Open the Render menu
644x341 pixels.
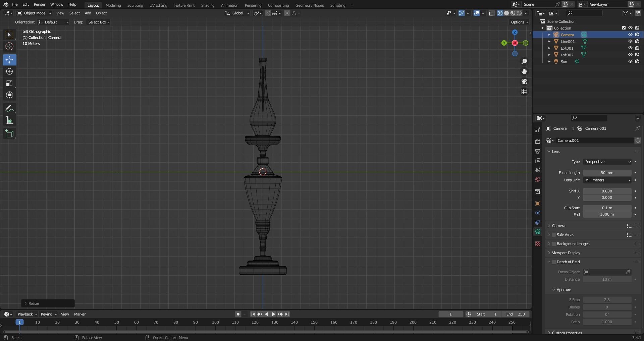coord(40,4)
